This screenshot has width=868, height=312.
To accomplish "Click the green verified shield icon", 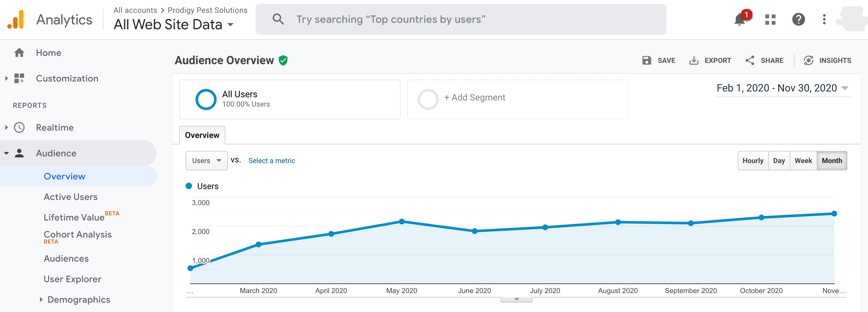I will [x=283, y=60].
